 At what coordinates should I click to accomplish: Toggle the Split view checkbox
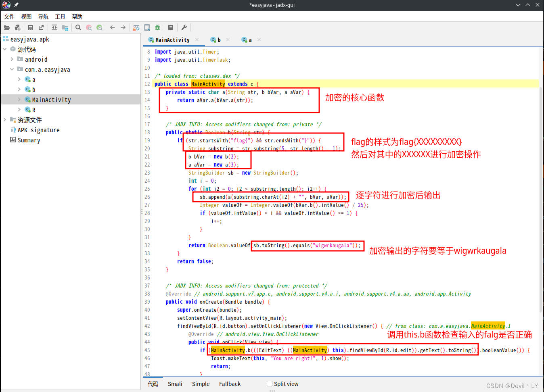(270, 384)
